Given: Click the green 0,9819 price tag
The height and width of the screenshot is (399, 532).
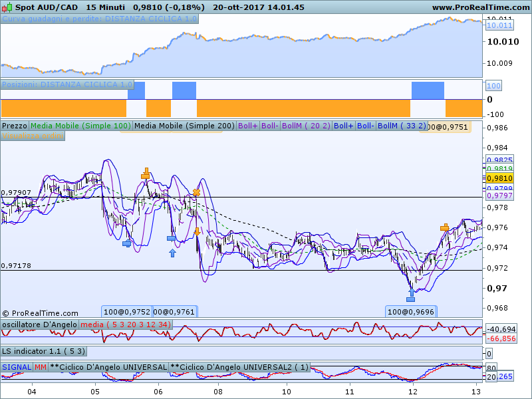Looking at the screenshot, I should (499, 168).
